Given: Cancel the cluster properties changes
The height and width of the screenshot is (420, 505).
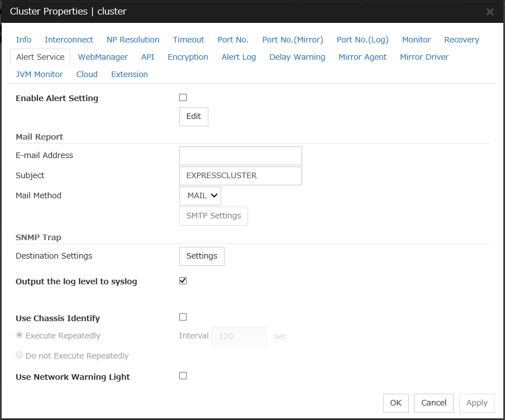Looking at the screenshot, I should pos(433,403).
